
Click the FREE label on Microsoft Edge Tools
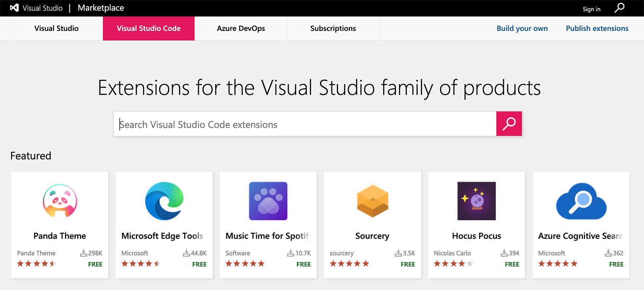[x=199, y=264]
